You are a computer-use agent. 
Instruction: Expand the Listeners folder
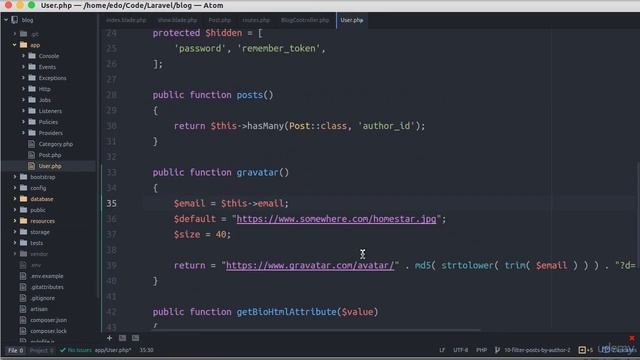click(x=23, y=111)
